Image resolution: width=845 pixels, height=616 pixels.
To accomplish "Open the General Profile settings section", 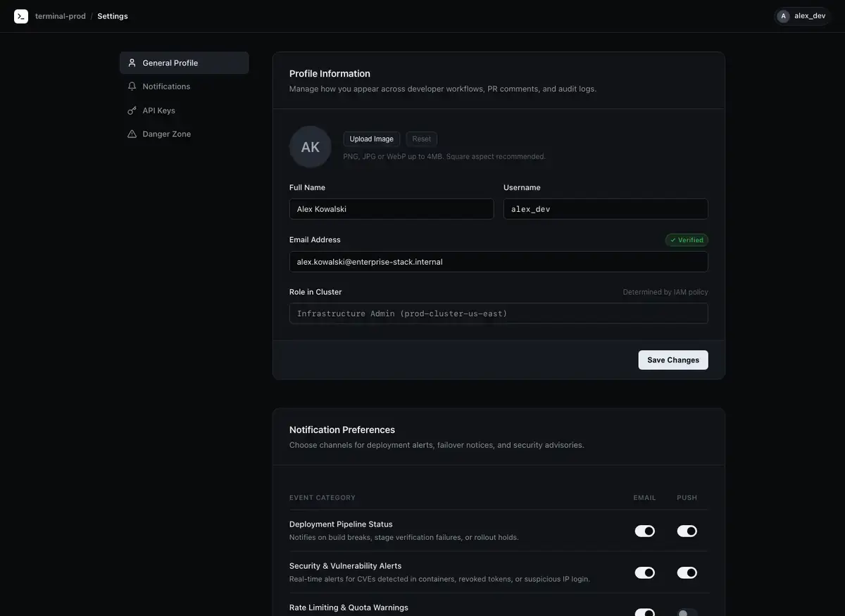I will pyautogui.click(x=184, y=63).
